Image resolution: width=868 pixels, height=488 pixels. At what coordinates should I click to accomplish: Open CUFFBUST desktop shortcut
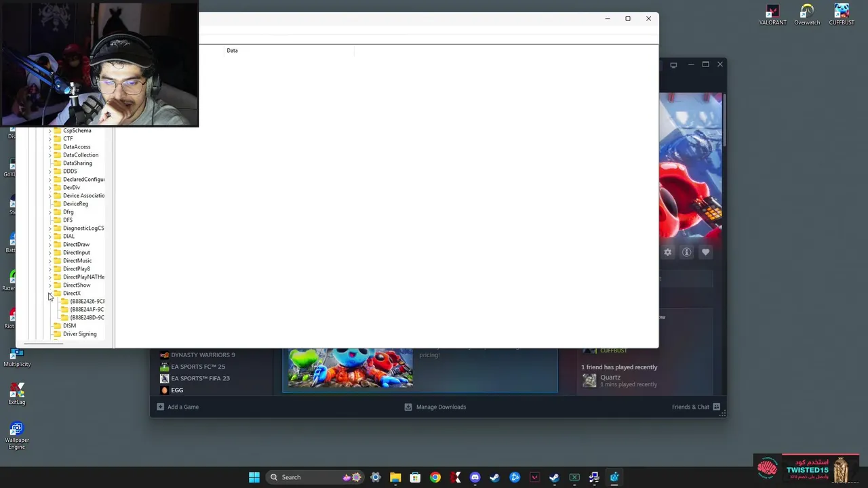pyautogui.click(x=842, y=15)
